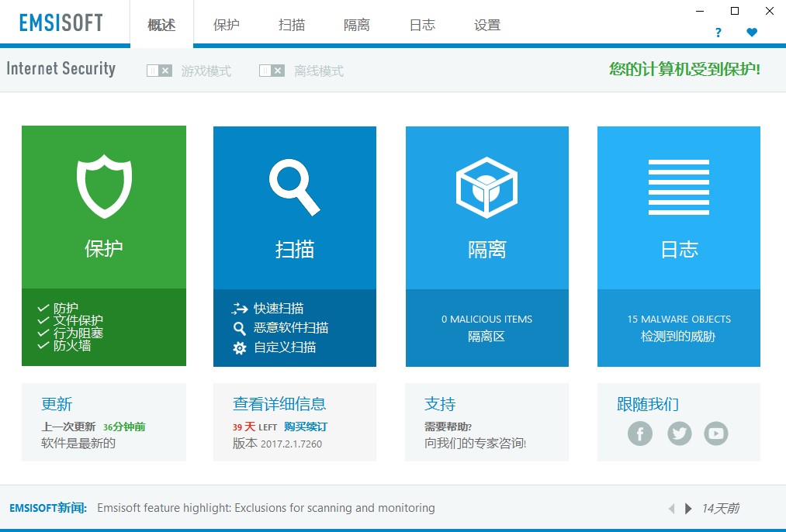Toggle the 游戏模式 switch

pos(159,71)
